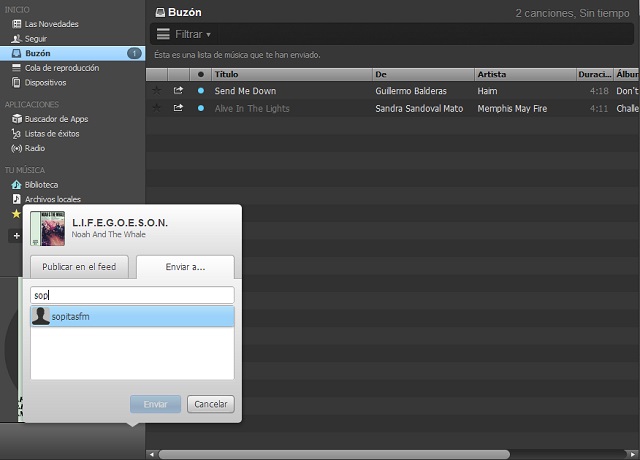Open Buscador de Apps
This screenshot has width=640, height=460.
tap(56, 119)
